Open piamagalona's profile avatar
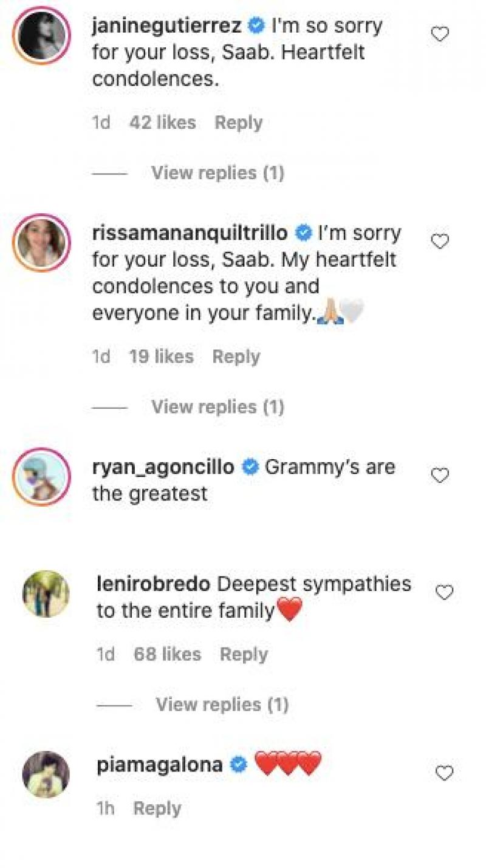This screenshot has width=486, height=868. pyautogui.click(x=46, y=773)
